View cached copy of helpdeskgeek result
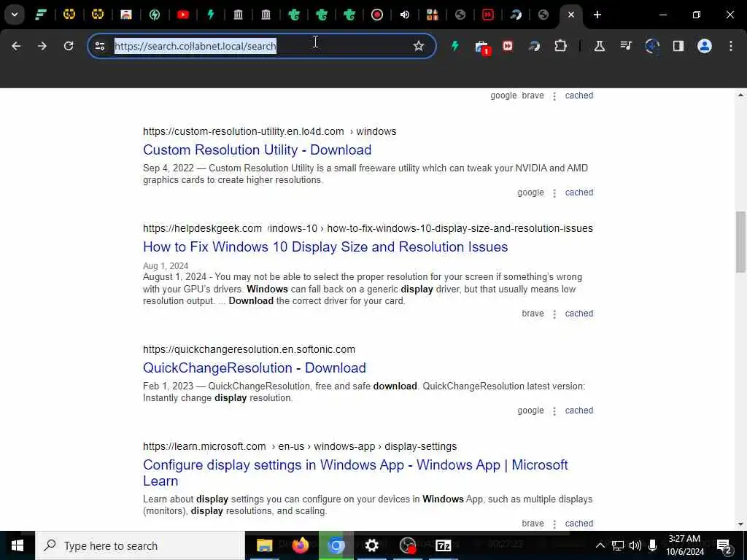Viewport: 747px width, 560px height. click(x=578, y=314)
